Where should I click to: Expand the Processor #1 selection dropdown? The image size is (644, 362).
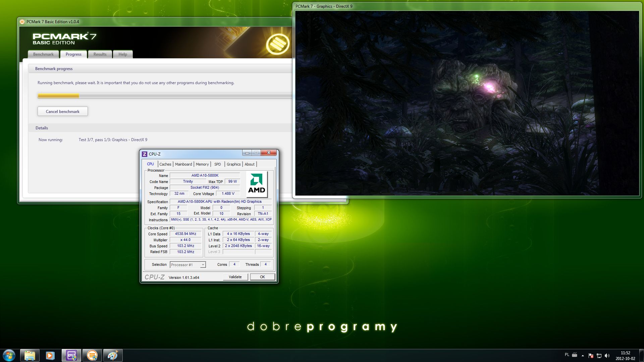pos(203,265)
